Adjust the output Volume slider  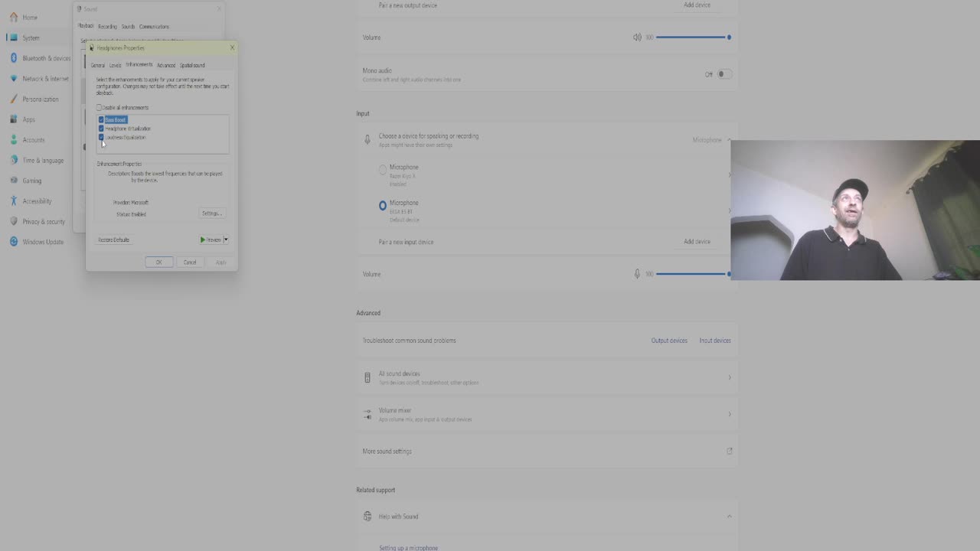click(693, 37)
